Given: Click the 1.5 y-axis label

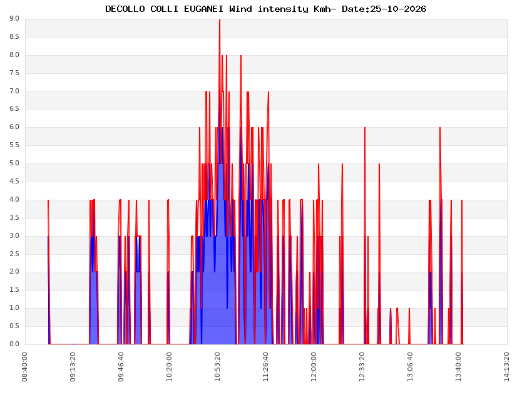Looking at the screenshot, I should (x=14, y=290).
